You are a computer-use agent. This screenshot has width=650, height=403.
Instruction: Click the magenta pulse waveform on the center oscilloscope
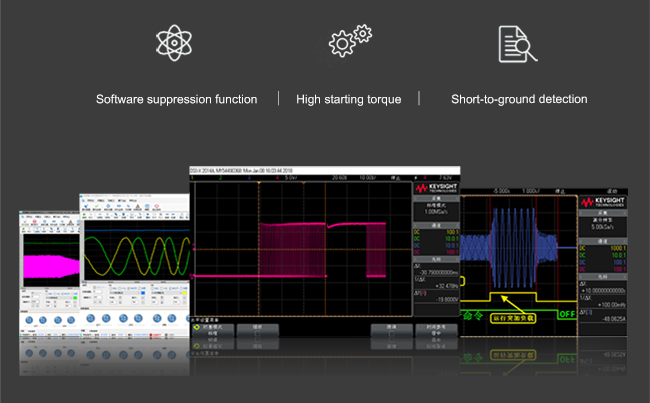(320, 250)
